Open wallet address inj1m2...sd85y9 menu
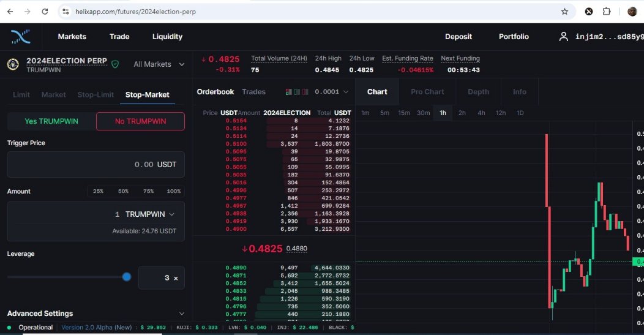The width and height of the screenshot is (644, 335). point(610,37)
